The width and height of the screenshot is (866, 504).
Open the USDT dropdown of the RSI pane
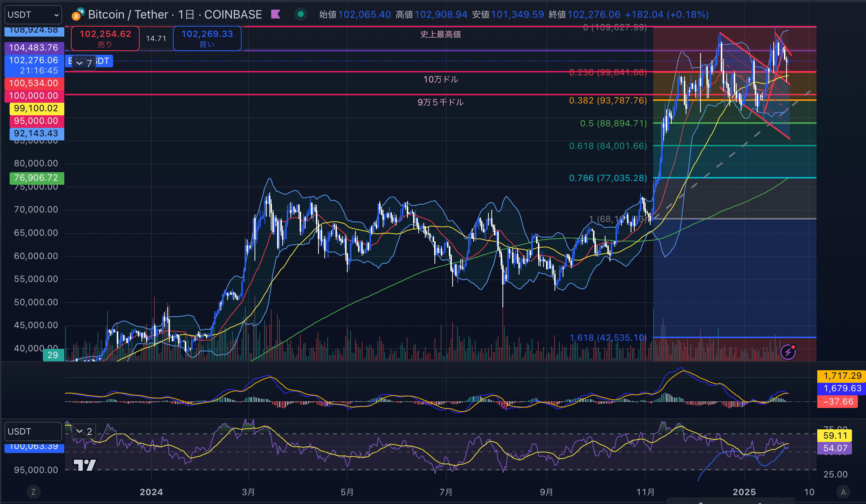point(33,432)
